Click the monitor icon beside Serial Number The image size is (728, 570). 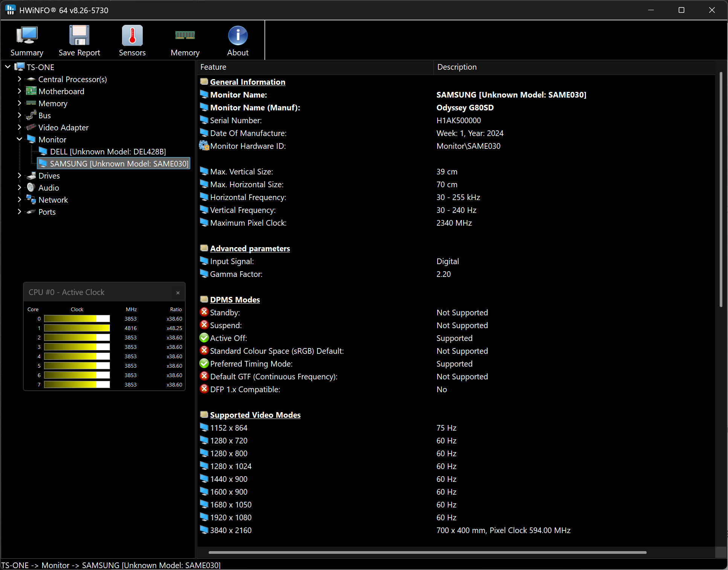click(204, 120)
